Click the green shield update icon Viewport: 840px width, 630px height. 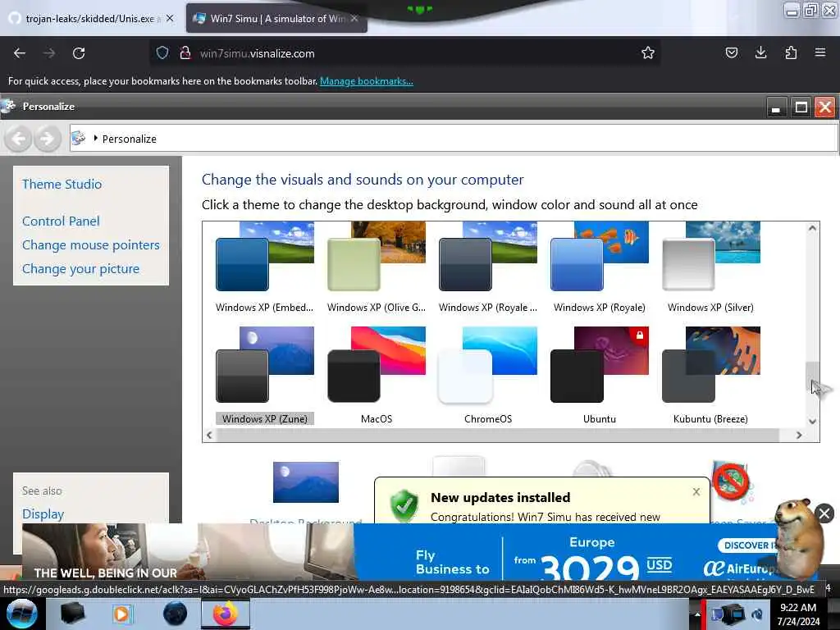[404, 505]
